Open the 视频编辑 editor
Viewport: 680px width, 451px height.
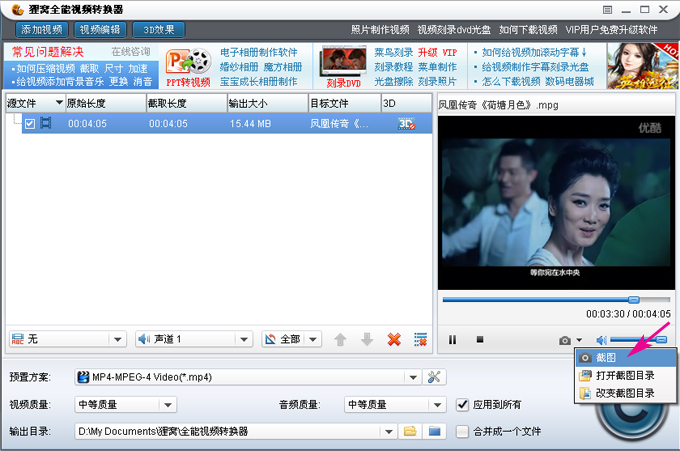pyautogui.click(x=100, y=29)
